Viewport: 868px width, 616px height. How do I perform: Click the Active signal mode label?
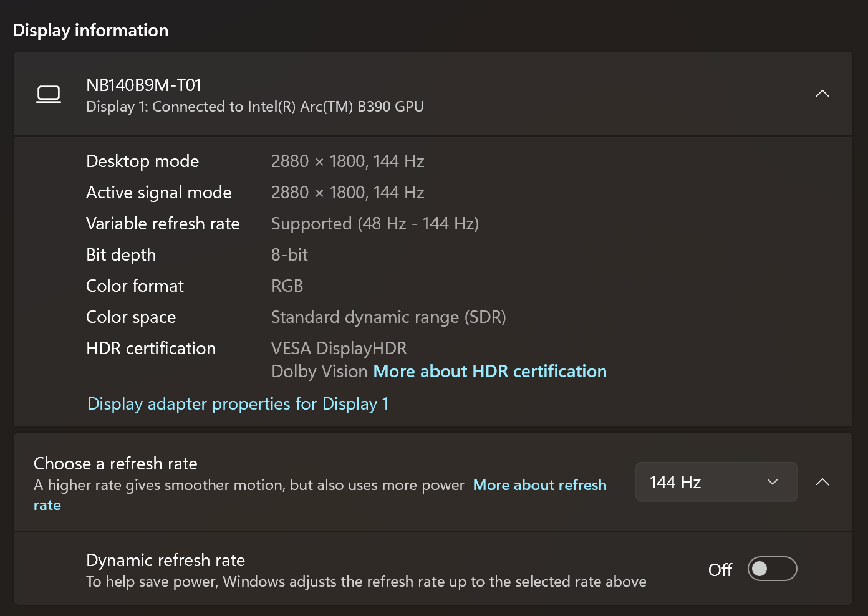point(159,193)
